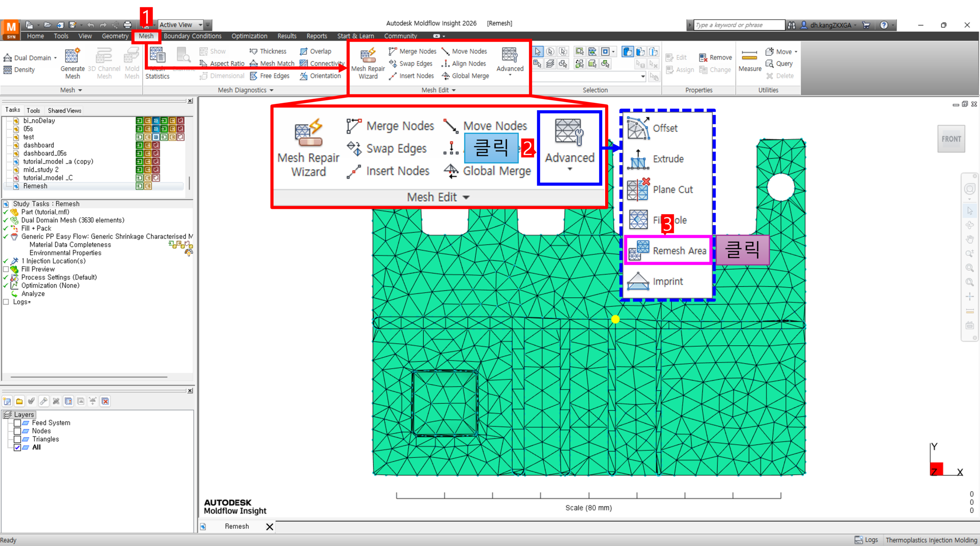Uncheck the All layer checkbox
This screenshot has width=980, height=546.
click(17, 447)
